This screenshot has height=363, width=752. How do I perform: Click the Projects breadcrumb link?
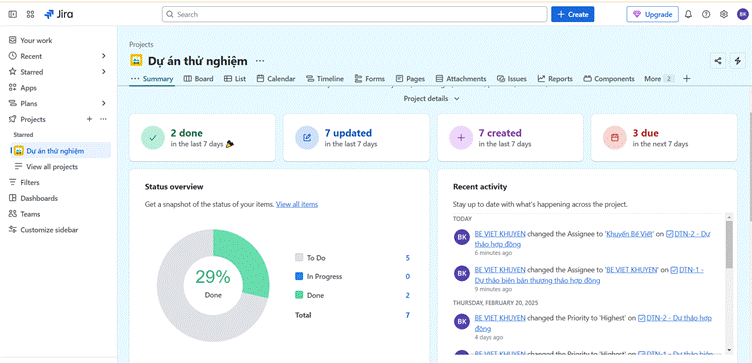(x=141, y=45)
